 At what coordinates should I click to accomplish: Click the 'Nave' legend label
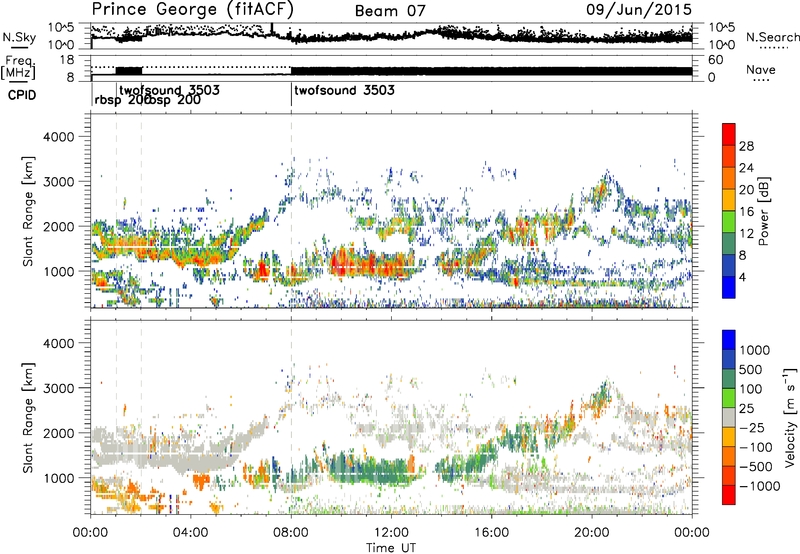760,70
